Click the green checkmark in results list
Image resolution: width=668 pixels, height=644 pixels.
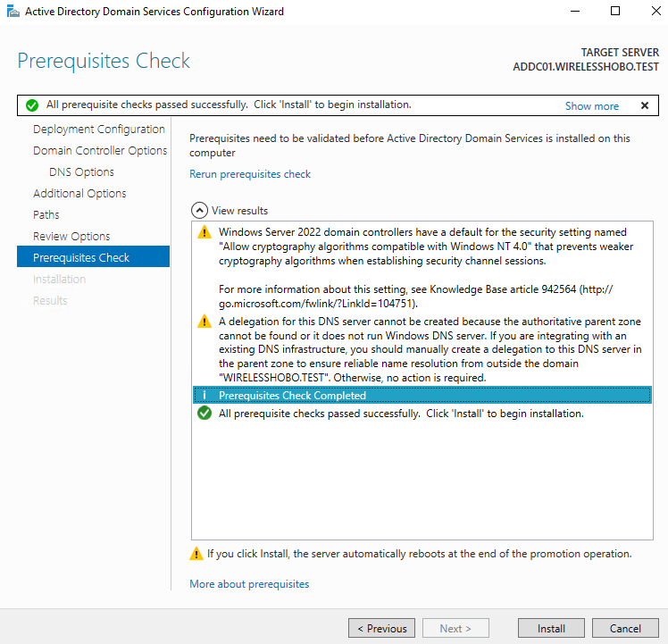coord(205,414)
